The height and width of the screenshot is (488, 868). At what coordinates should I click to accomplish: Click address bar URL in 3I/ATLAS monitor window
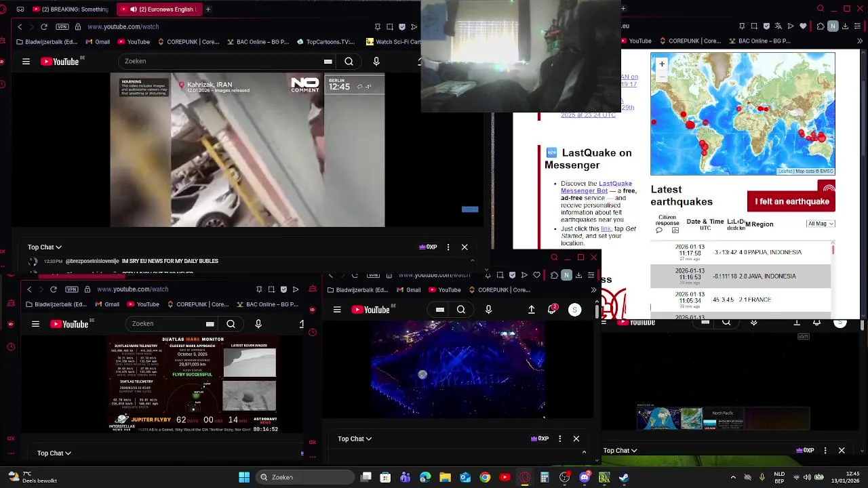click(x=133, y=289)
